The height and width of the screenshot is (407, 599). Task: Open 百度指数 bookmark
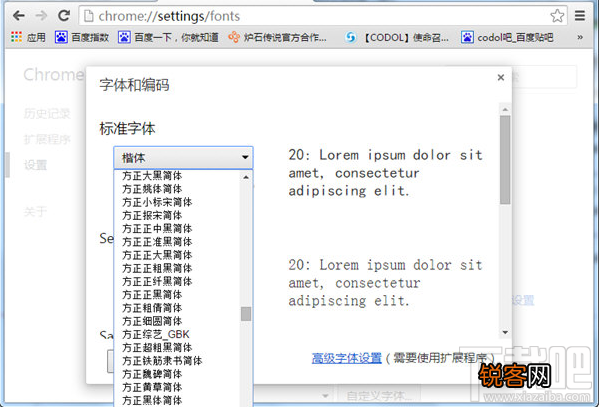point(82,37)
